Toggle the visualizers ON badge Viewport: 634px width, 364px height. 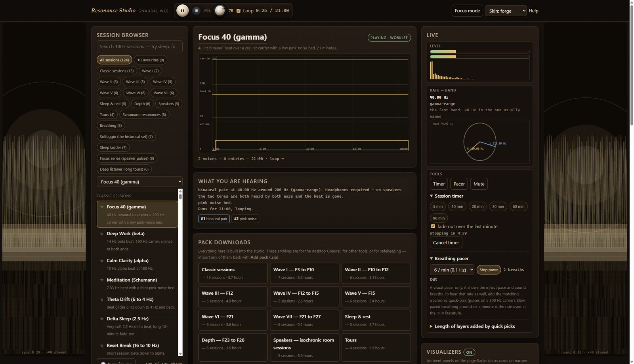(469, 352)
